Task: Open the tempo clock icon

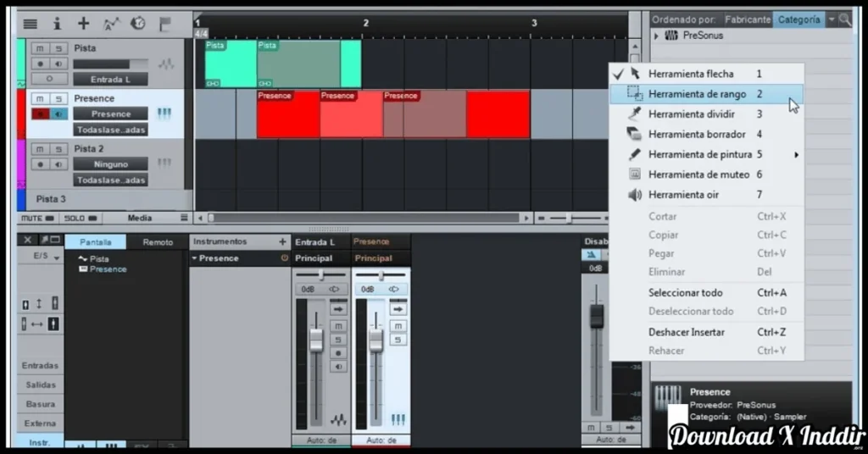Action: point(137,23)
